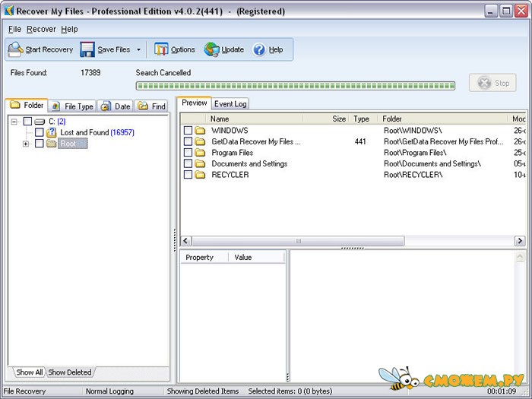
Task: Click the Showing Deleted Items status entry
Action: 203,391
